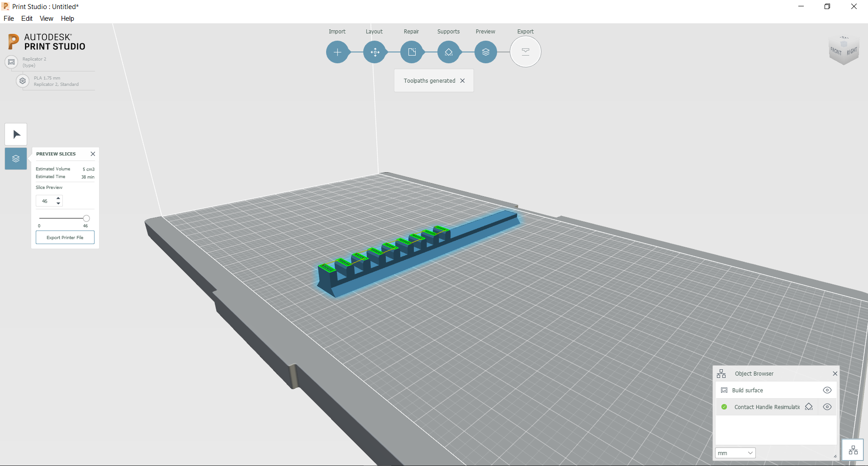Decrease slice preview number with down arrow

coord(58,203)
